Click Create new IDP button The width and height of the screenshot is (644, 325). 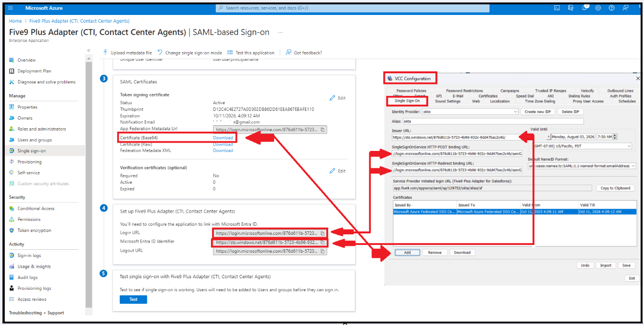tap(537, 111)
